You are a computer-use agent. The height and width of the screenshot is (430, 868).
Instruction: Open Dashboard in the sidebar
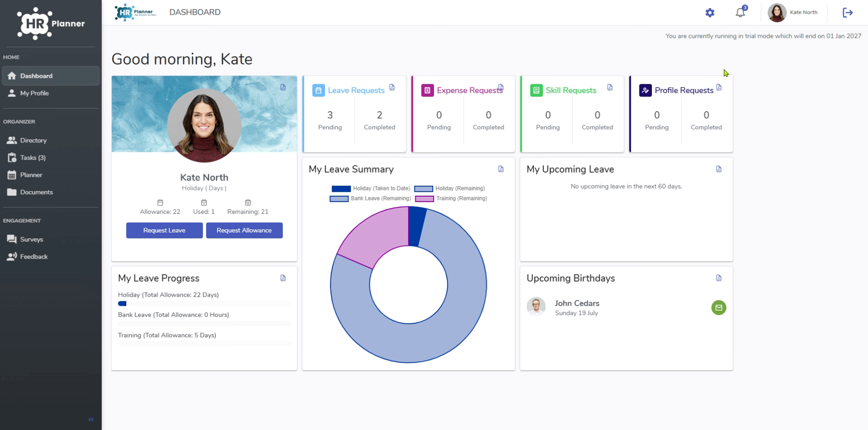[x=51, y=76]
